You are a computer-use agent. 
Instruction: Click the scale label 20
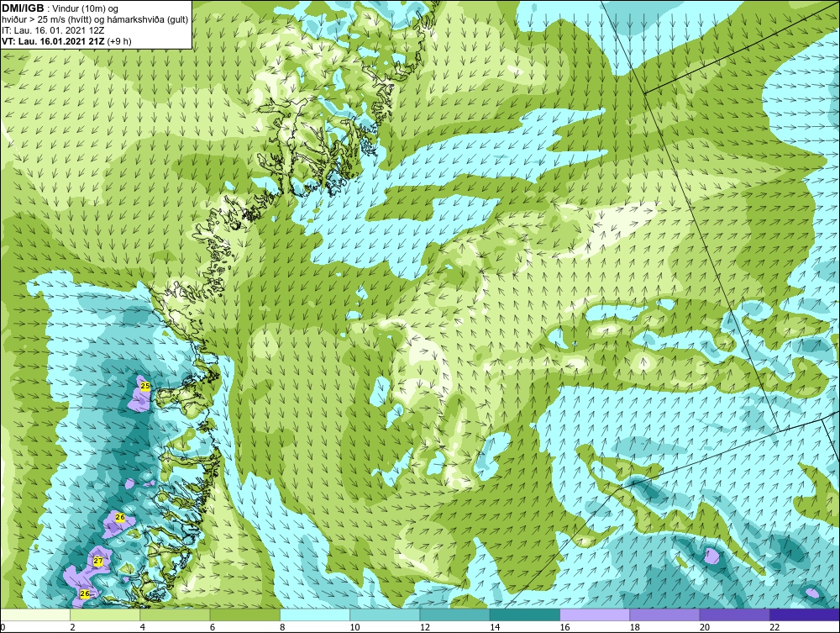pos(705,628)
